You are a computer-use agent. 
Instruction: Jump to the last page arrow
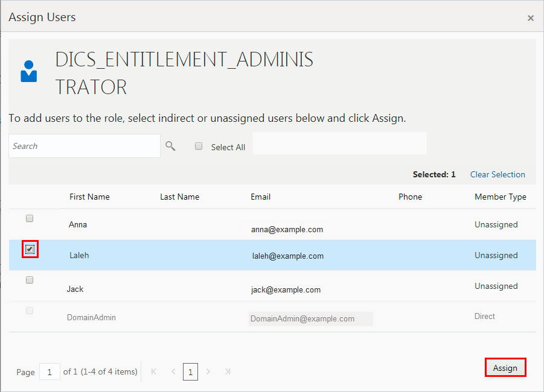[x=228, y=371]
